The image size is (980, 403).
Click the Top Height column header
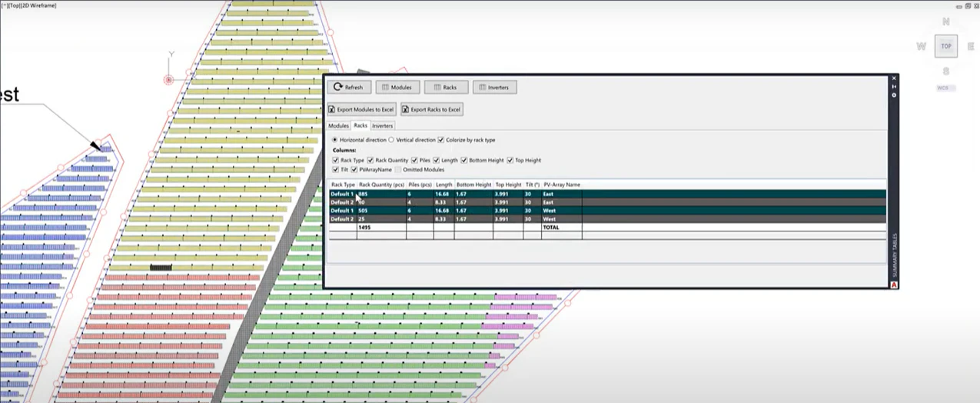pos(508,185)
